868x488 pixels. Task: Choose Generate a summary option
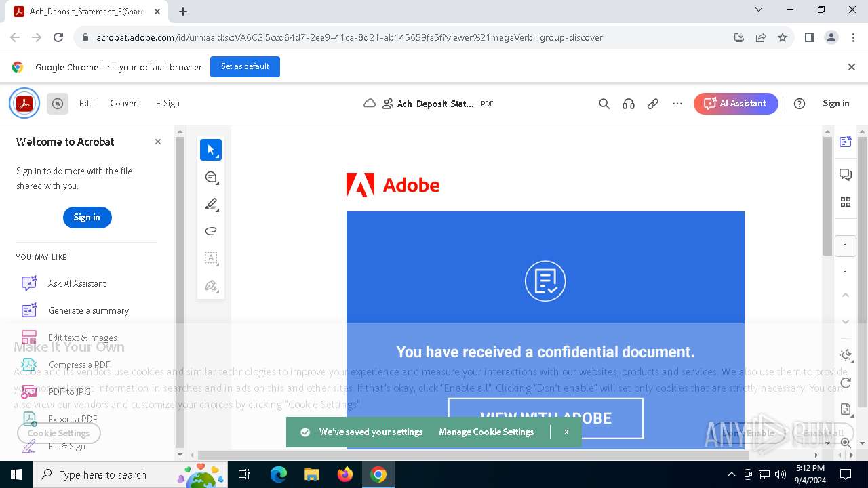pos(88,310)
